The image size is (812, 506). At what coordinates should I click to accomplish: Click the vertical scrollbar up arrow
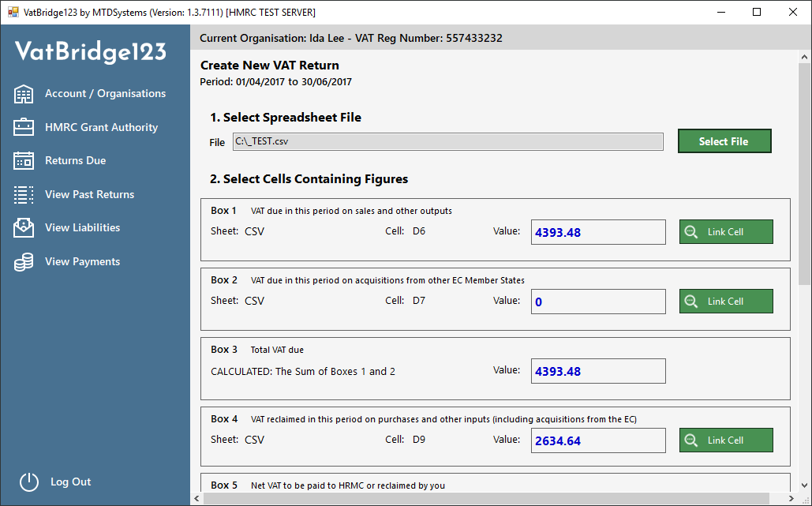804,57
